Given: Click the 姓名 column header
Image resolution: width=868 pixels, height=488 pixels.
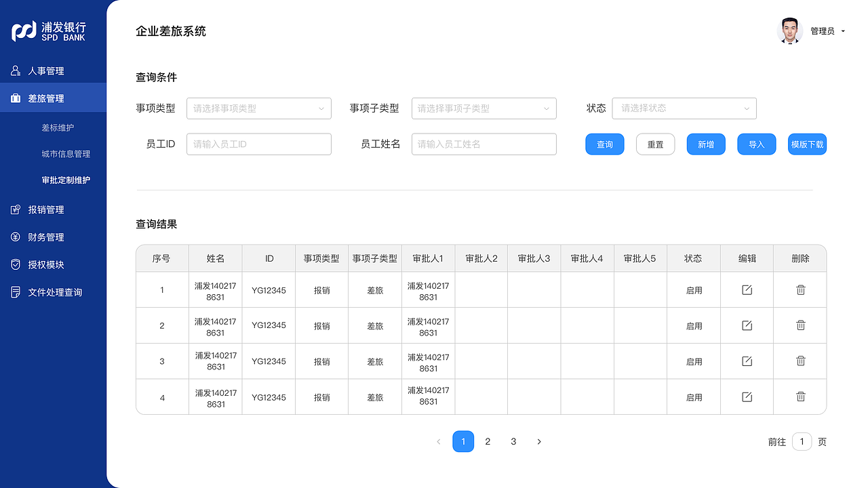Looking at the screenshot, I should click(216, 259).
